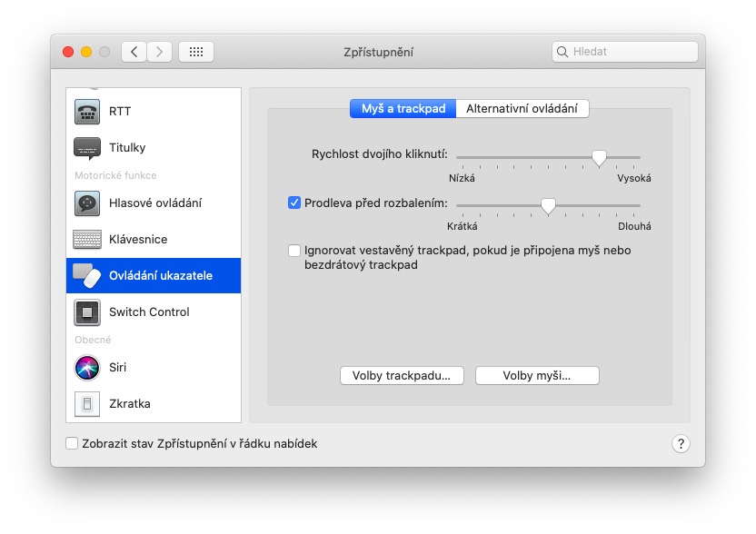Click the Vysoká label under speed slider
The image size is (756, 534).
click(634, 178)
